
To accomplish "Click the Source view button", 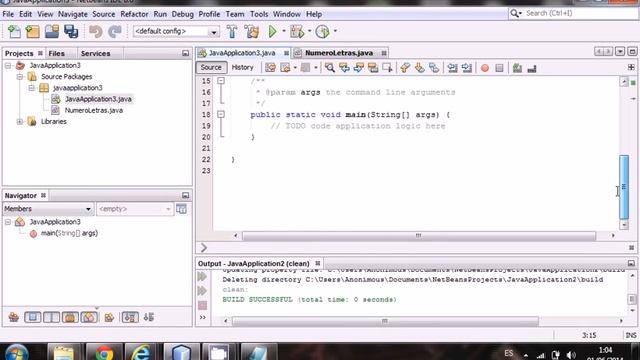I will point(211,68).
